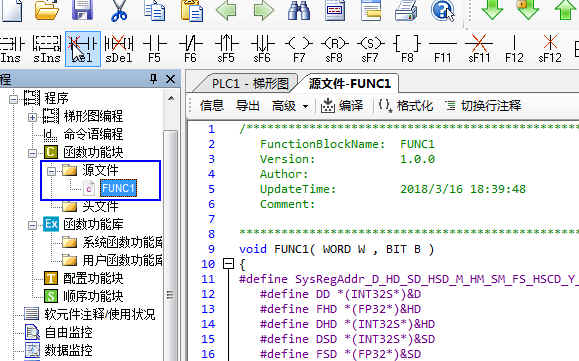This screenshot has width=579, height=361.
Task: Insert output coil F7
Action: (x=299, y=48)
